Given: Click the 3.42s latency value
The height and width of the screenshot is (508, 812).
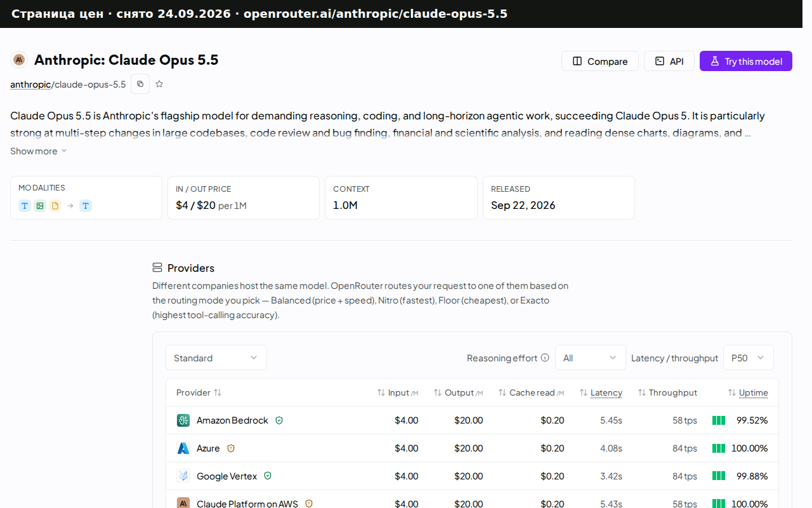Looking at the screenshot, I should pos(611,476).
